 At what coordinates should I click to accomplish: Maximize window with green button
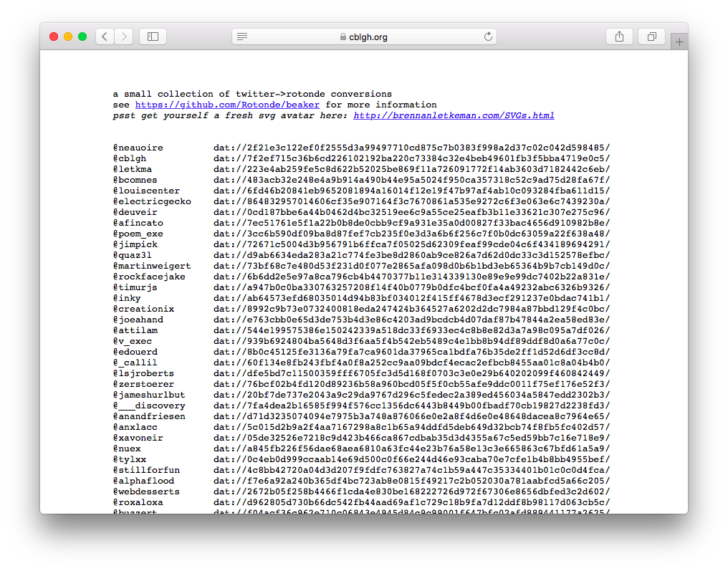[82, 37]
